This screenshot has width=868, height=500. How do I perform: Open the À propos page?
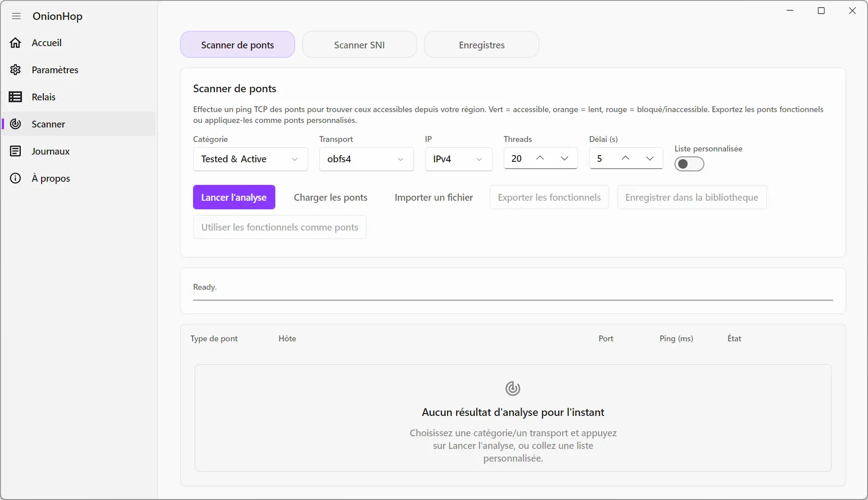[x=79, y=178]
